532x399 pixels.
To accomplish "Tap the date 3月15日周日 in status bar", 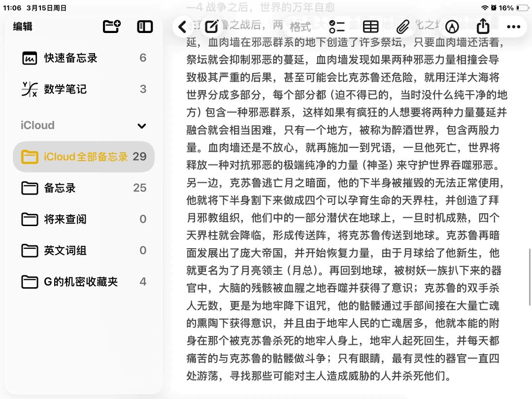I will point(46,8).
